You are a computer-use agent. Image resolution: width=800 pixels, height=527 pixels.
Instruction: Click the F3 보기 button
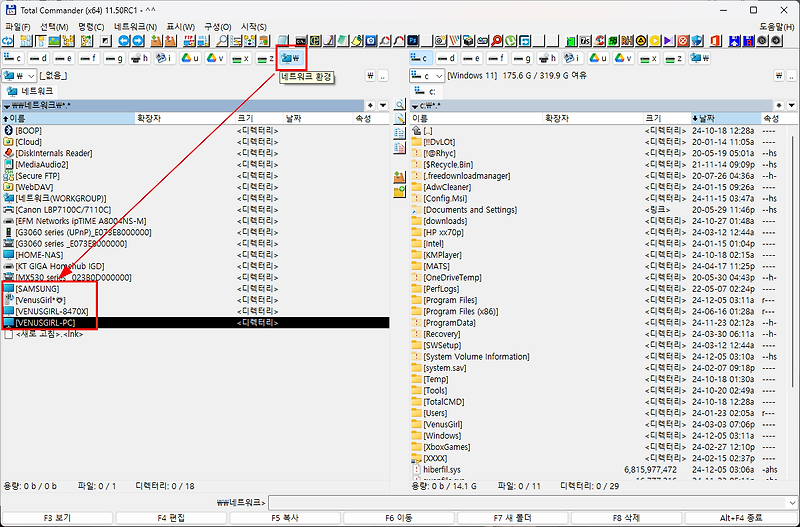pyautogui.click(x=57, y=518)
